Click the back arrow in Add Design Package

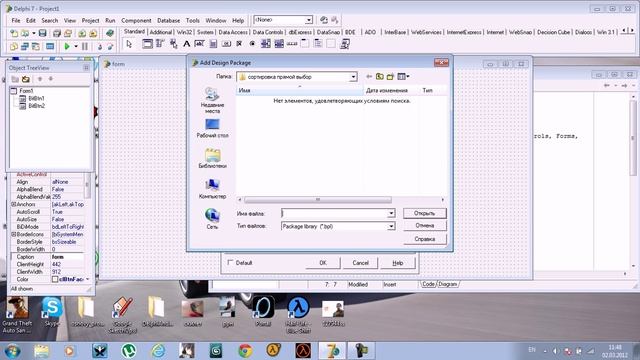pos(369,76)
